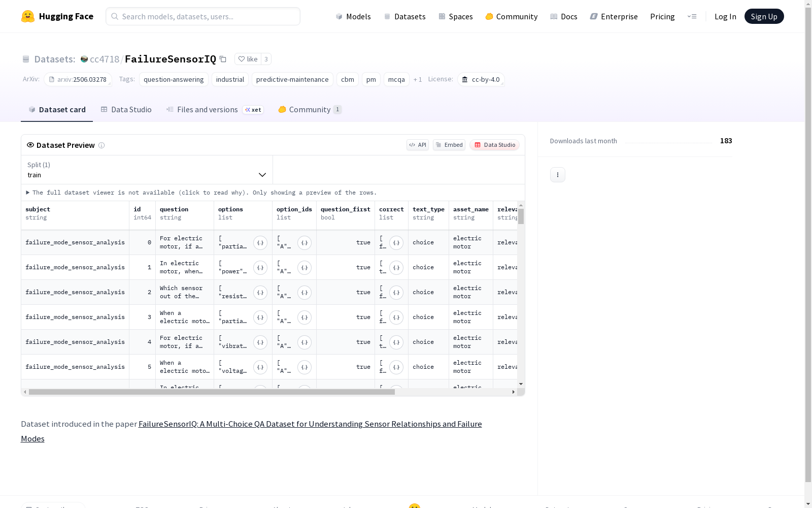Expand the options cell in row 3

point(260,317)
